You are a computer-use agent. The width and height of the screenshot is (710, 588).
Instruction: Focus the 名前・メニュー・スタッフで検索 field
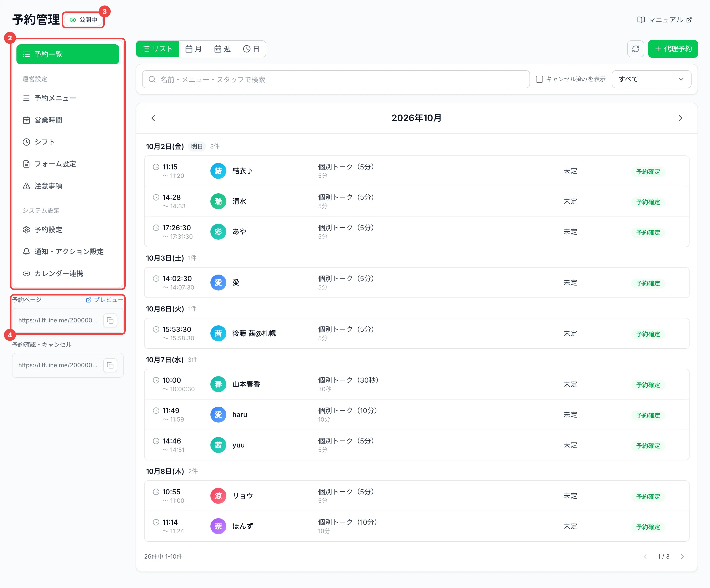336,79
